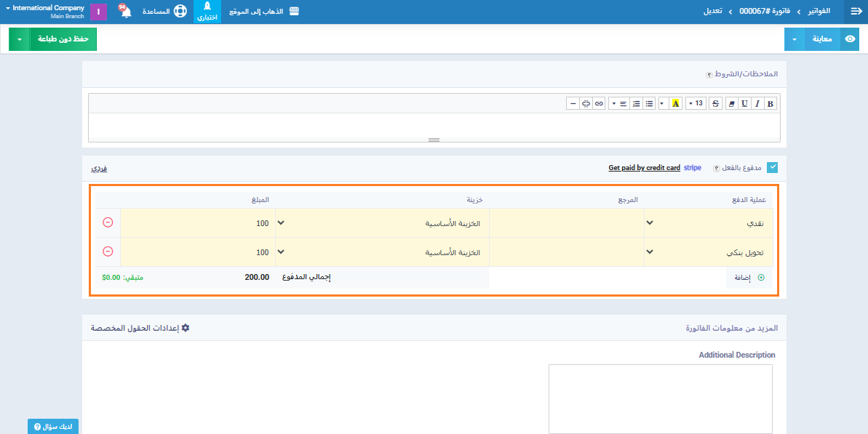The width and height of the screenshot is (868, 434).
Task: Insert a link with the link icon
Action: click(x=599, y=104)
